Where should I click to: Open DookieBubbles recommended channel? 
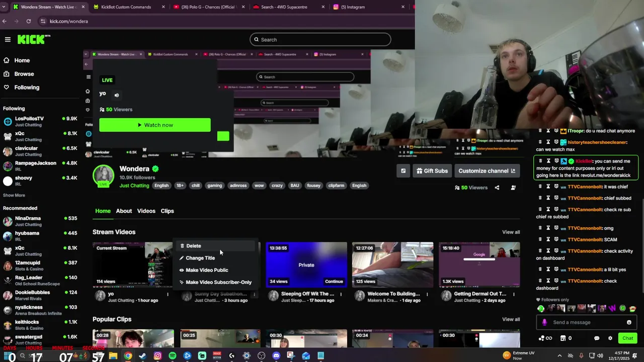pyautogui.click(x=40, y=295)
